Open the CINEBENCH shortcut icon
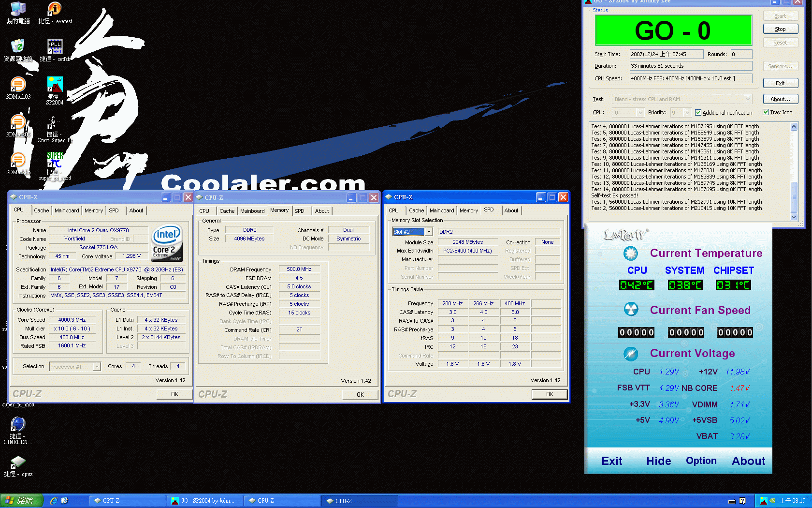 coord(18,431)
